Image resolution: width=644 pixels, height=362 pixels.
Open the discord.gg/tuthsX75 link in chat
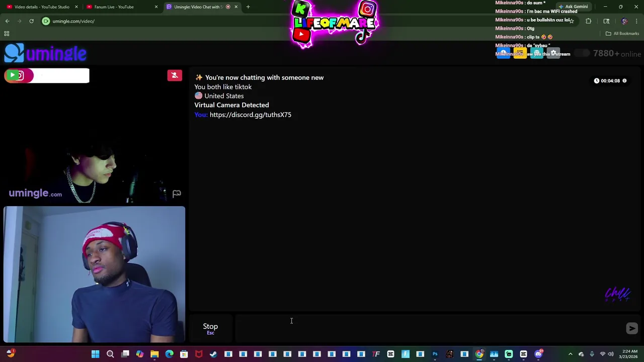pyautogui.click(x=251, y=115)
